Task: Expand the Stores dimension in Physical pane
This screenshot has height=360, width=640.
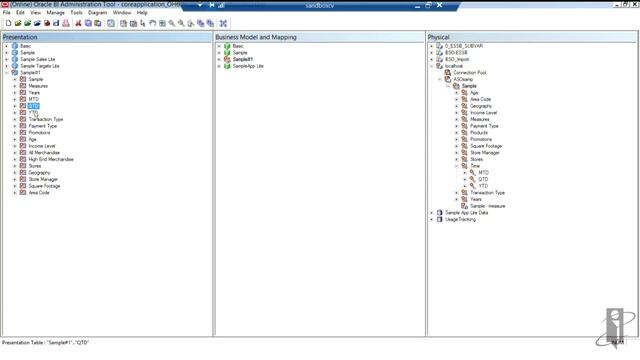Action: (456, 160)
